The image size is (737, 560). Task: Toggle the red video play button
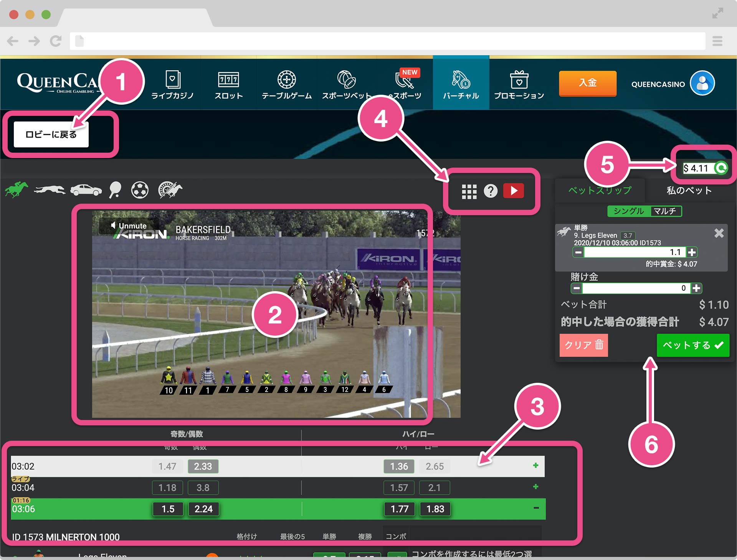[514, 191]
